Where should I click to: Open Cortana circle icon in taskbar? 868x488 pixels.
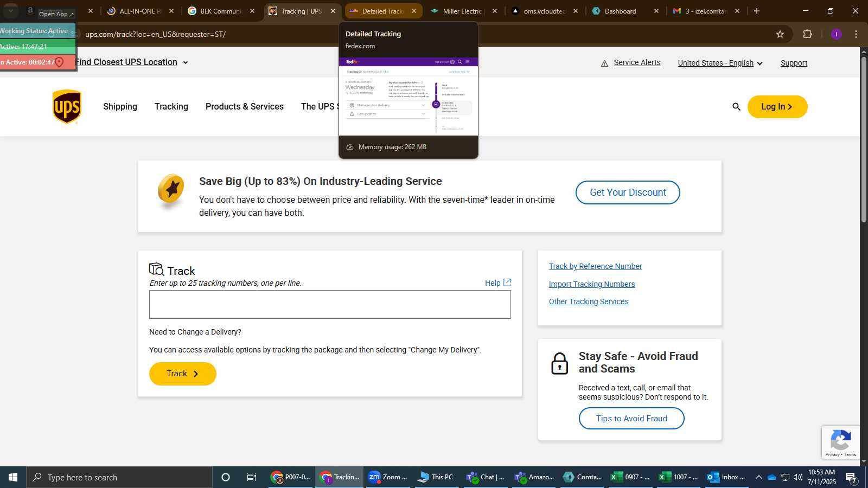(226, 477)
